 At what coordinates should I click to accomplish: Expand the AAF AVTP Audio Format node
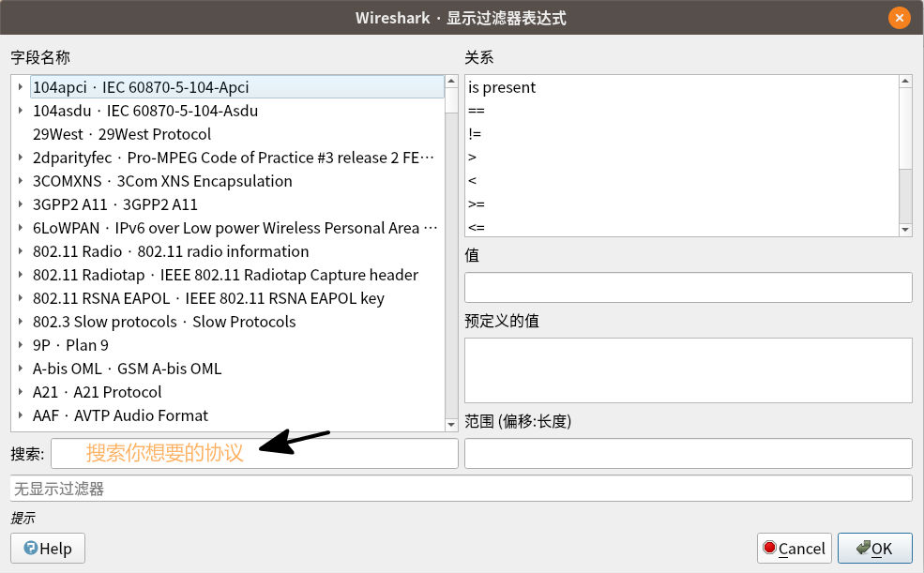pyautogui.click(x=21, y=415)
